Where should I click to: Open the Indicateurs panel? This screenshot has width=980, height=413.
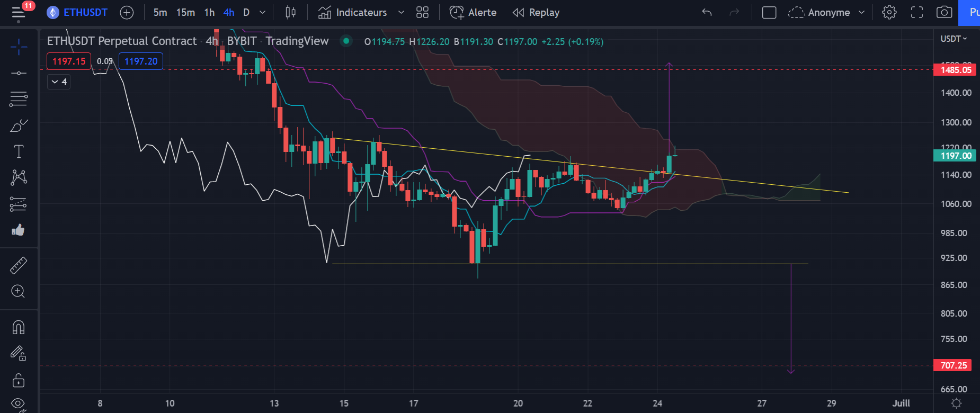tap(353, 12)
